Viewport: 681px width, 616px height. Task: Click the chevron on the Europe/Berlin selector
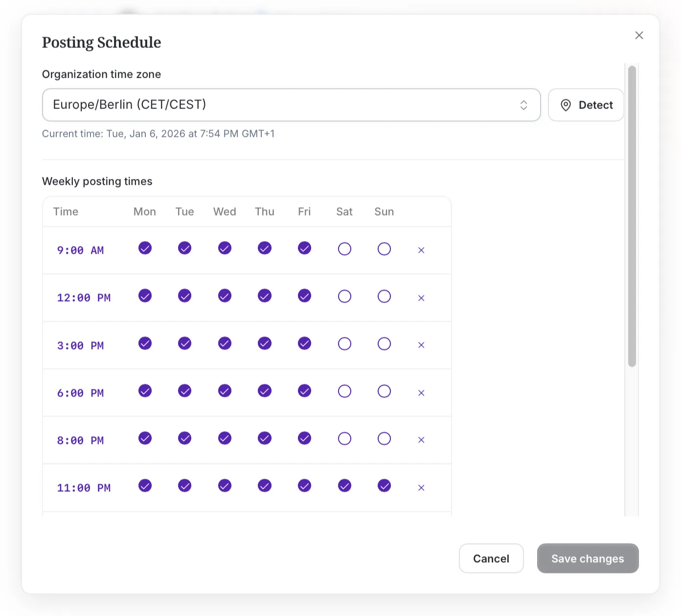(x=524, y=105)
